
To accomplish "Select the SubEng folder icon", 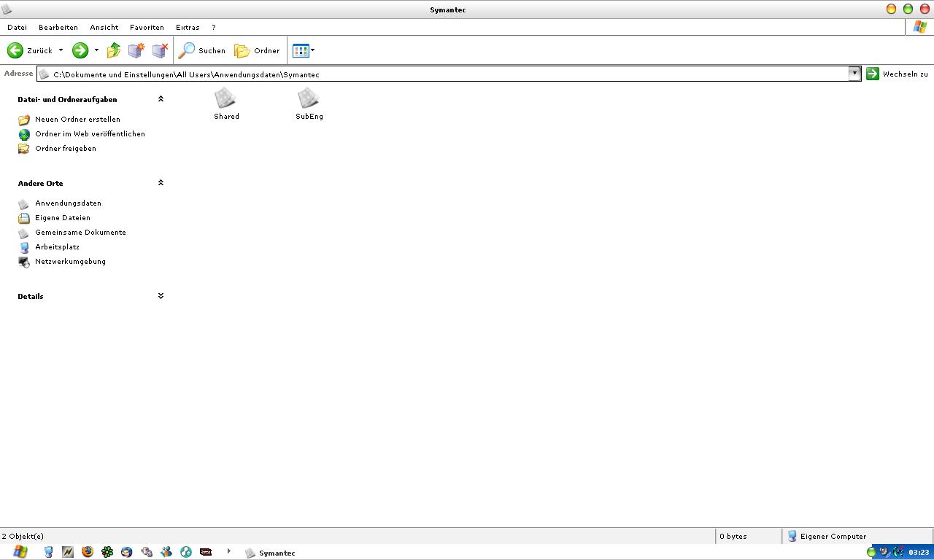I will tap(309, 104).
